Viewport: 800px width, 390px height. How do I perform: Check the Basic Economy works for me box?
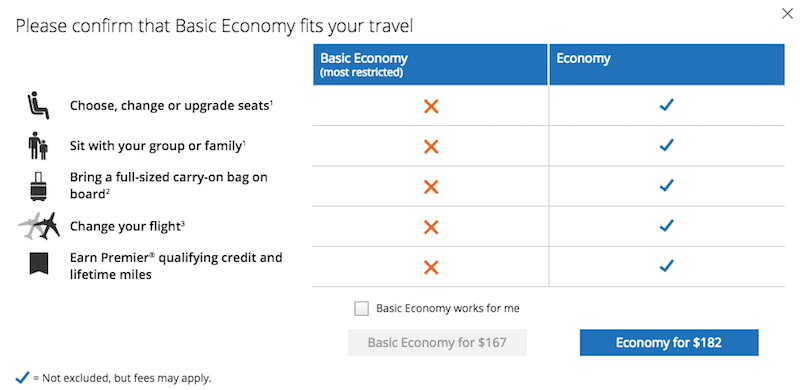tap(361, 309)
